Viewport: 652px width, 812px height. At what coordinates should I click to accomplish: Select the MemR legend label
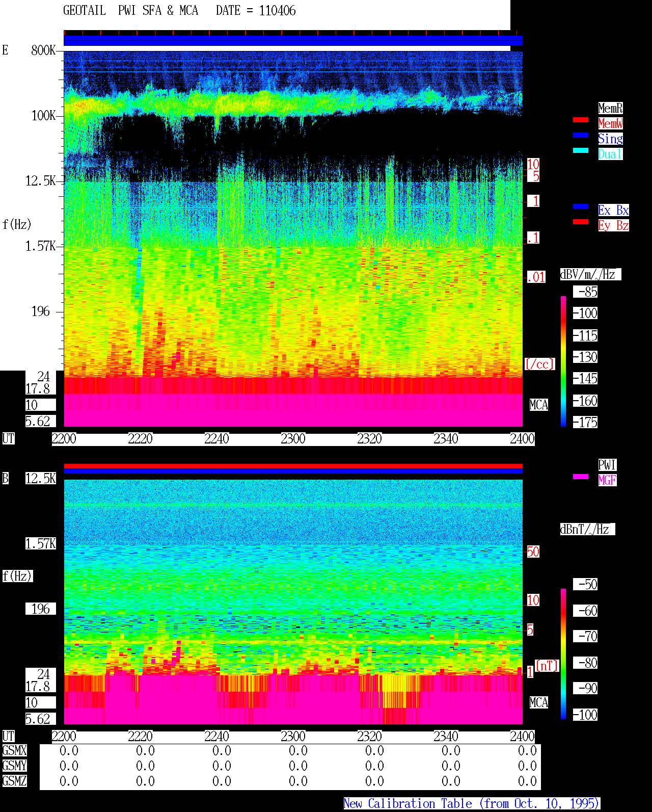tap(610, 108)
